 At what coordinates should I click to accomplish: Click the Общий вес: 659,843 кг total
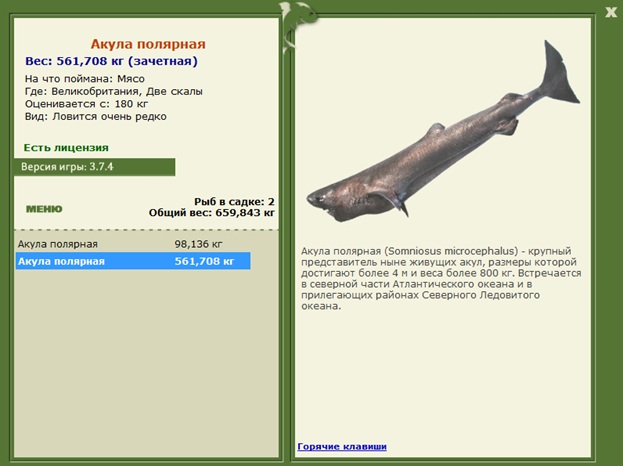(x=211, y=212)
